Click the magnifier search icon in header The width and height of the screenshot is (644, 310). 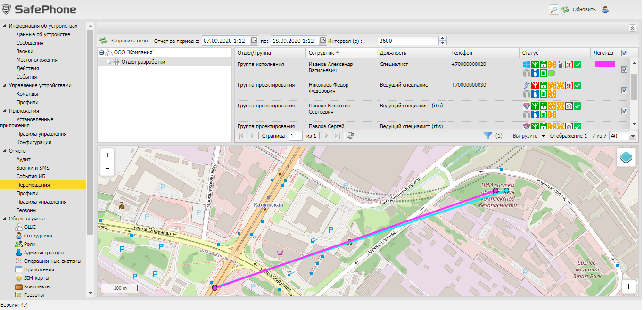pos(553,9)
